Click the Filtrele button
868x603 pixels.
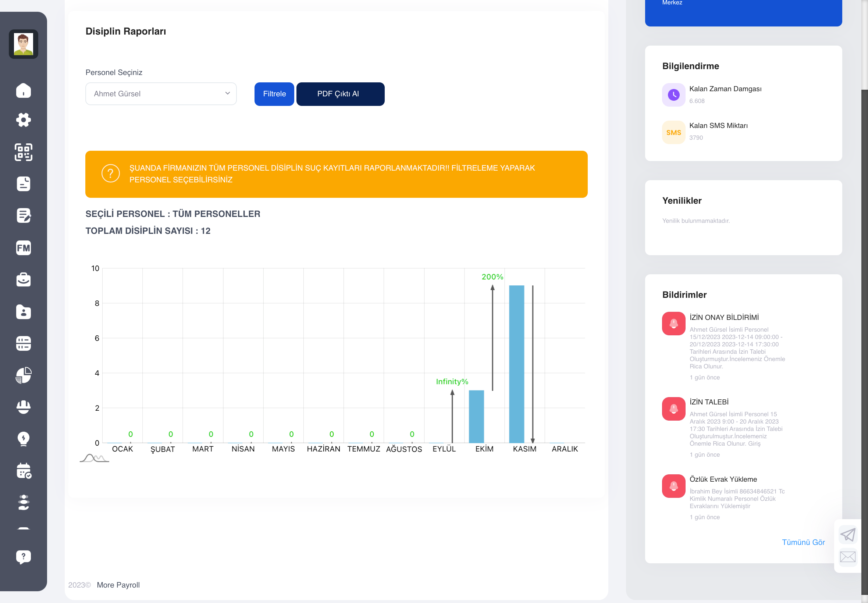[x=274, y=94]
